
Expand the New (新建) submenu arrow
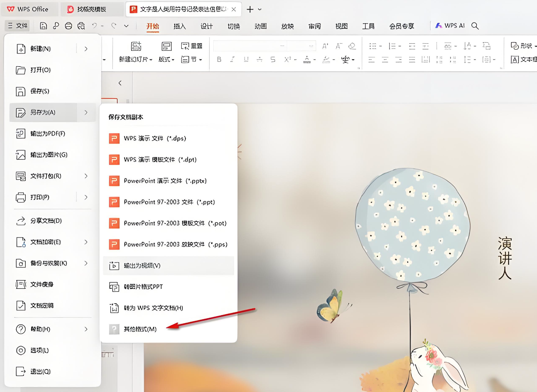(x=86, y=49)
